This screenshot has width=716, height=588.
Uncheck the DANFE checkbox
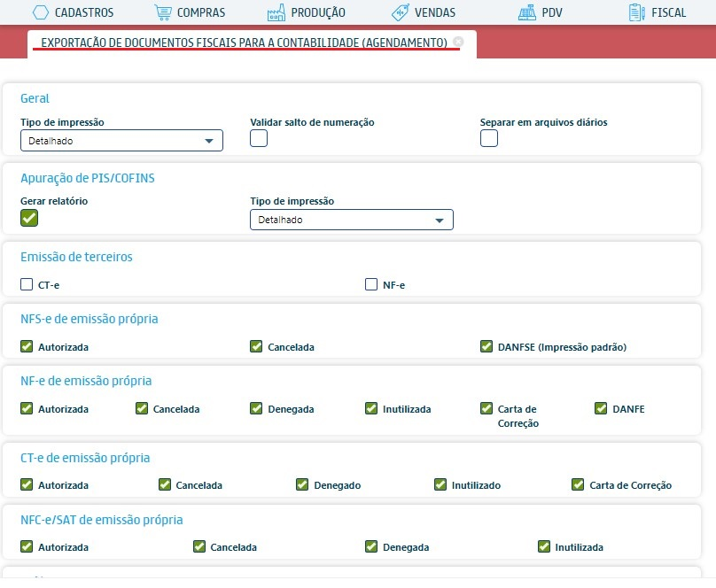(601, 409)
